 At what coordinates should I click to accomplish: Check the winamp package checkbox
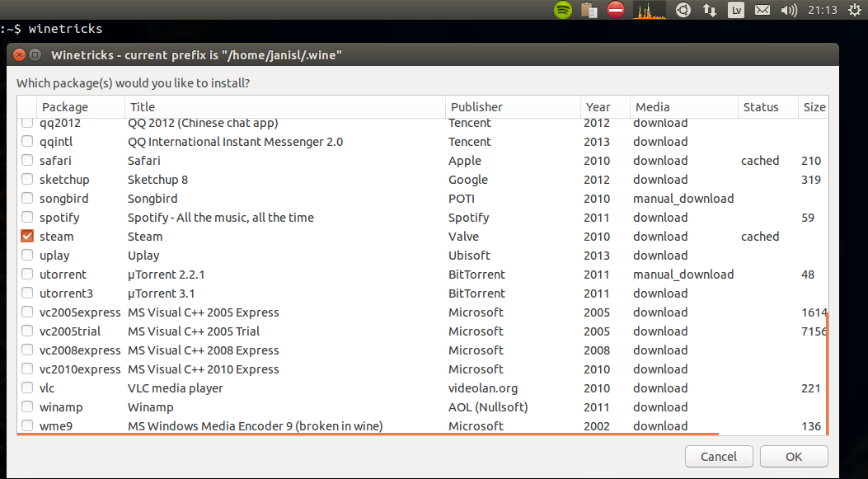click(x=26, y=407)
